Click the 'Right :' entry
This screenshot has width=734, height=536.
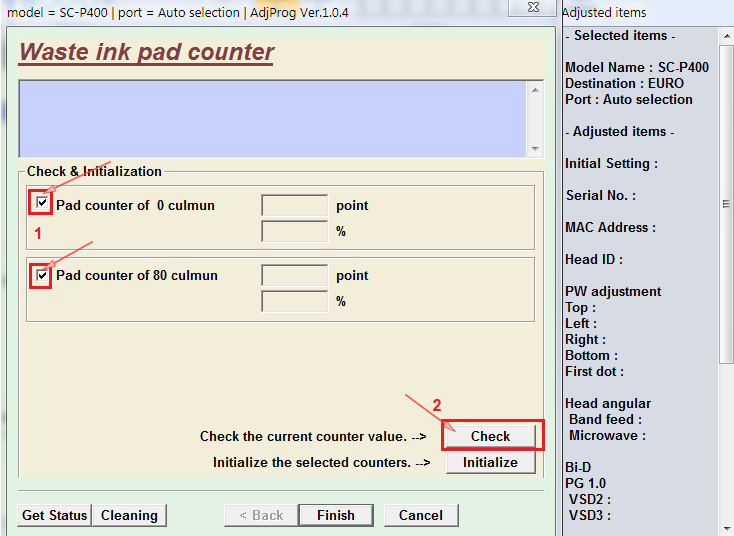click(x=585, y=339)
